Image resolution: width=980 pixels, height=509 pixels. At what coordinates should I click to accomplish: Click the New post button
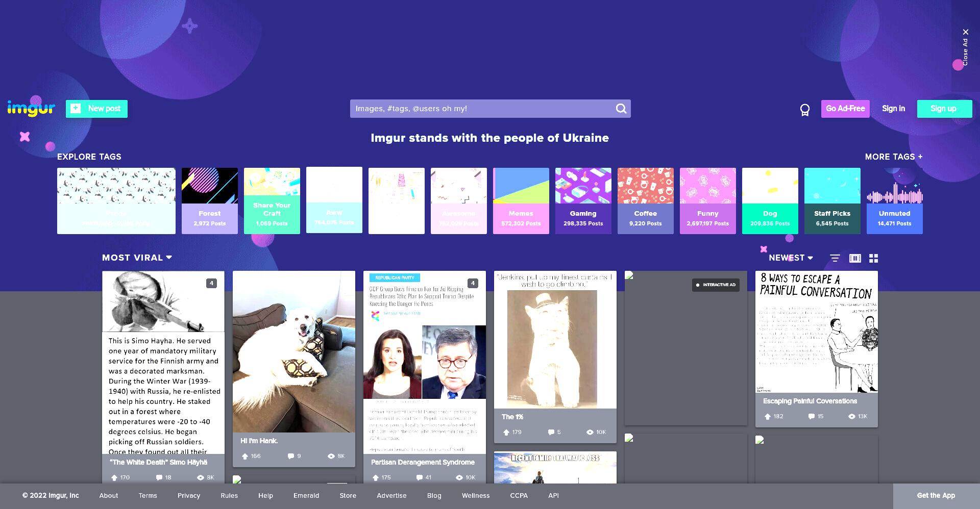point(96,109)
